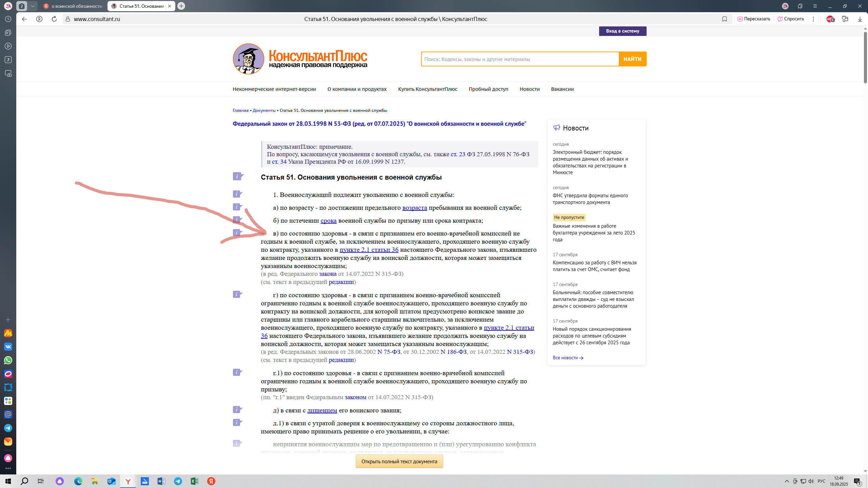The image size is (868, 488).
Task: Open the bookmarks collections icon in title bar
Action: pos(800,6)
